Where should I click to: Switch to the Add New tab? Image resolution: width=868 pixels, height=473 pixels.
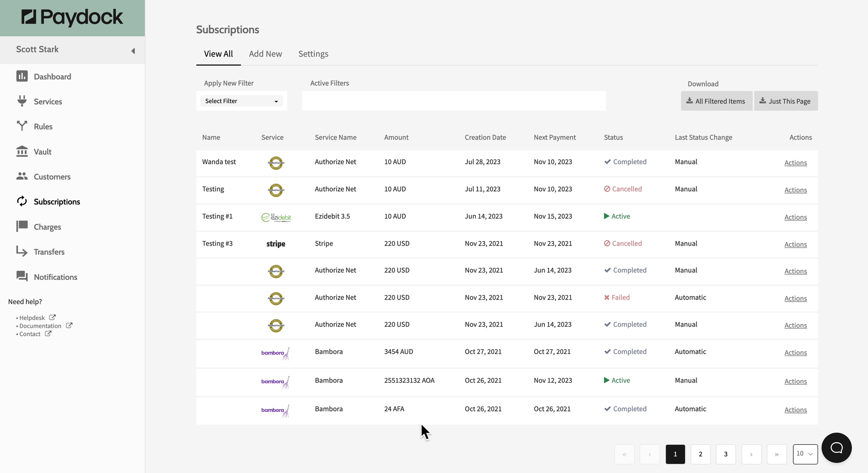click(x=265, y=54)
